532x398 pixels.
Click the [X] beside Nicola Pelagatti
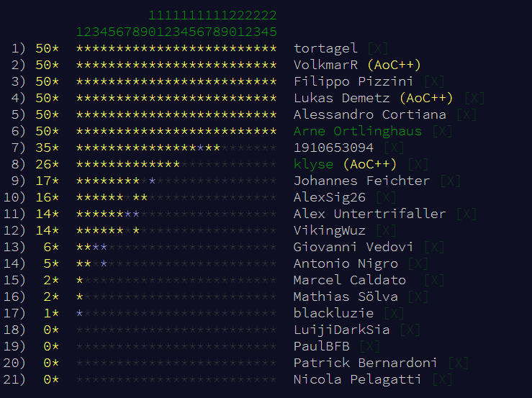pyautogui.click(x=443, y=379)
